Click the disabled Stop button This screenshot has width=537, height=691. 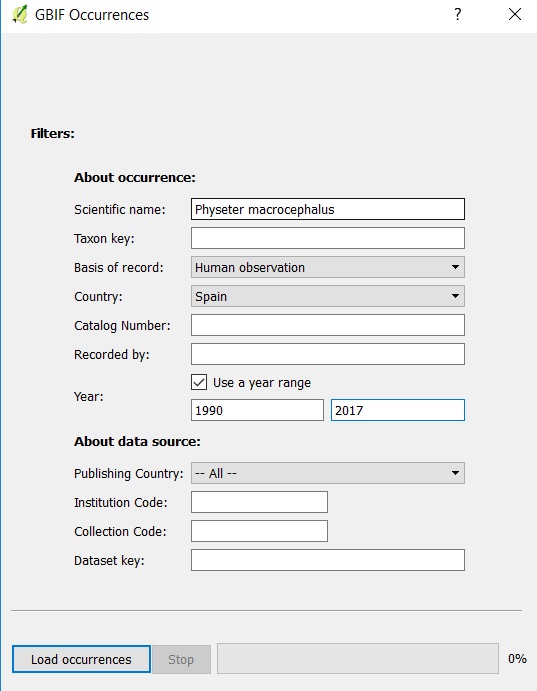(x=181, y=659)
